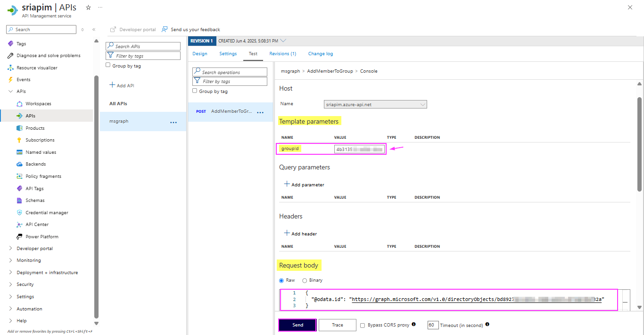Open API Center icon
Image resolution: width=644 pixels, height=335 pixels.
tap(19, 224)
